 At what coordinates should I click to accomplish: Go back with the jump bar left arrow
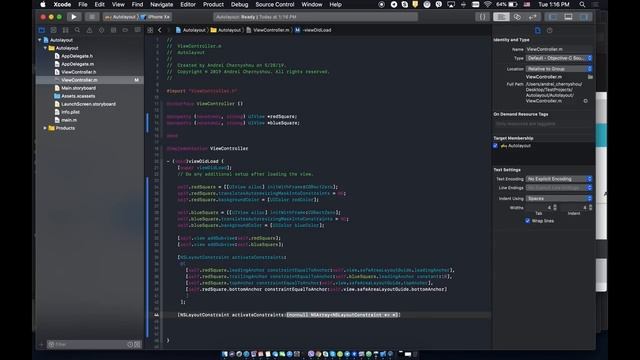point(160,30)
